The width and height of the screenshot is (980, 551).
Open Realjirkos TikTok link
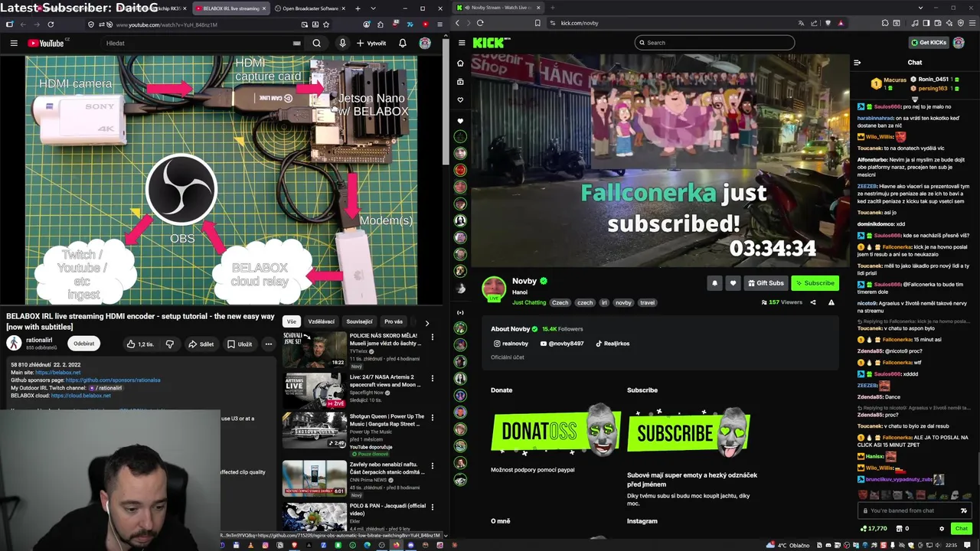612,344
